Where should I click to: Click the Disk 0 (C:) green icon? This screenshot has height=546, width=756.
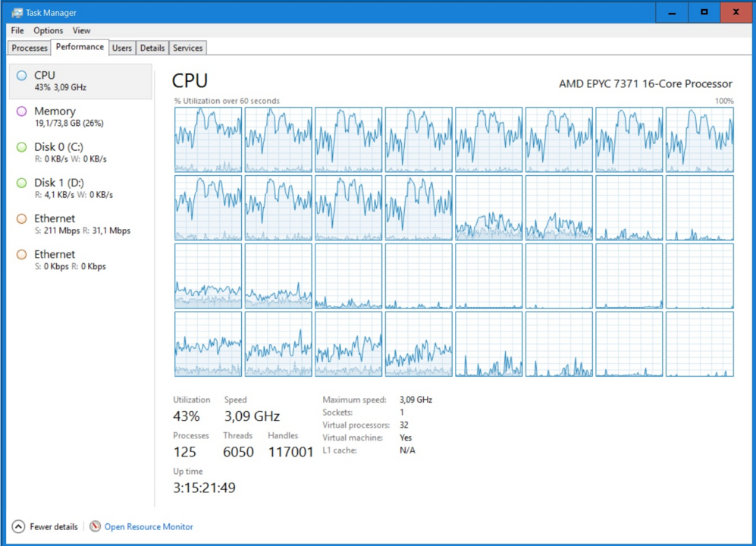click(x=21, y=147)
